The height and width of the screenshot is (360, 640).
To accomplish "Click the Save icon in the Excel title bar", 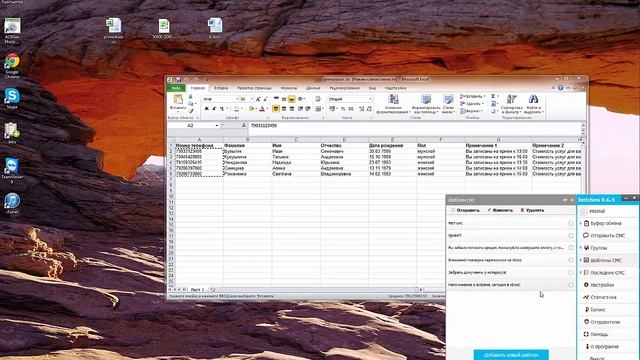I will click(178, 80).
